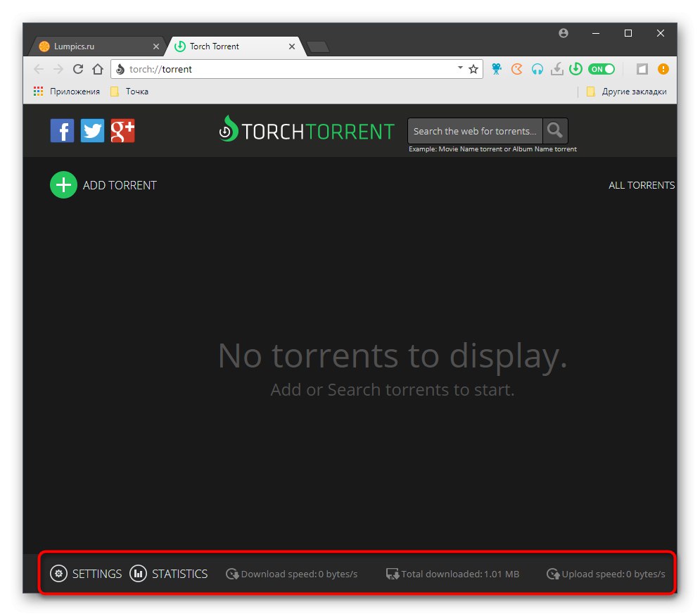700x616 pixels.
Task: Open Statistics via the chart icon
Action: pos(138,574)
